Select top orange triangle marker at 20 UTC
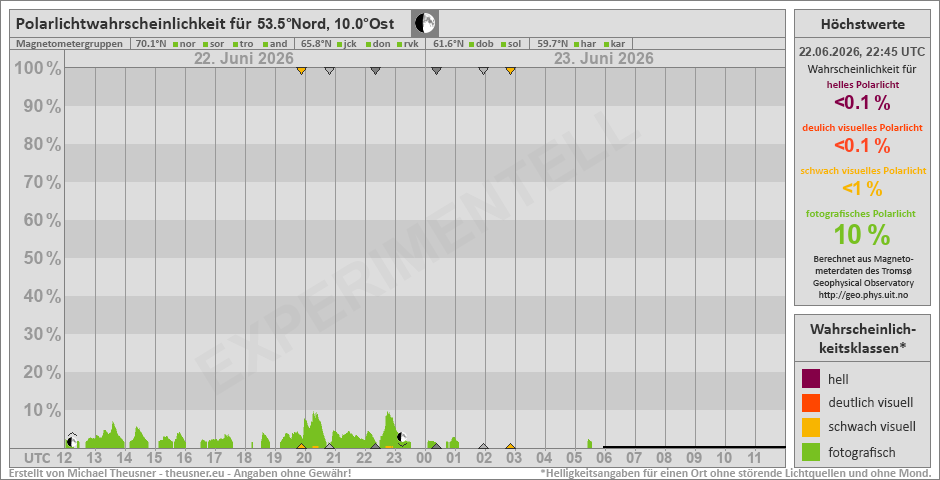This screenshot has width=940, height=480. click(302, 71)
